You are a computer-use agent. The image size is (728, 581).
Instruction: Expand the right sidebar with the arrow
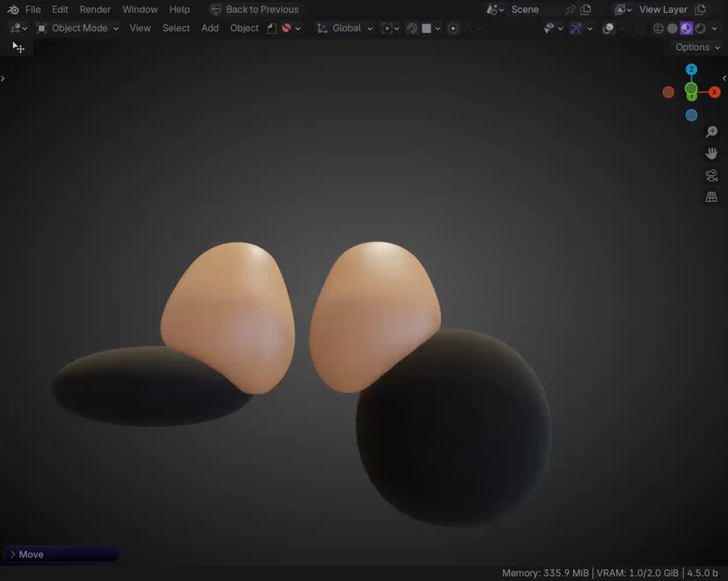click(x=724, y=78)
